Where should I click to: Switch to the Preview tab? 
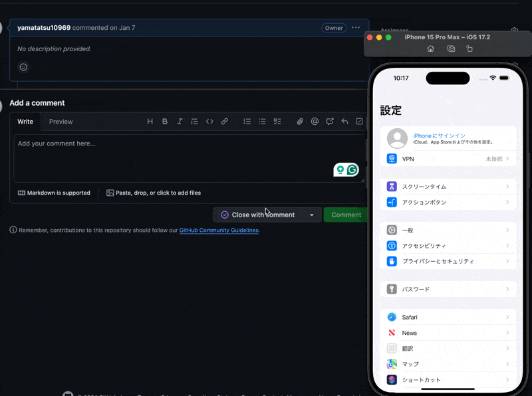(x=61, y=122)
